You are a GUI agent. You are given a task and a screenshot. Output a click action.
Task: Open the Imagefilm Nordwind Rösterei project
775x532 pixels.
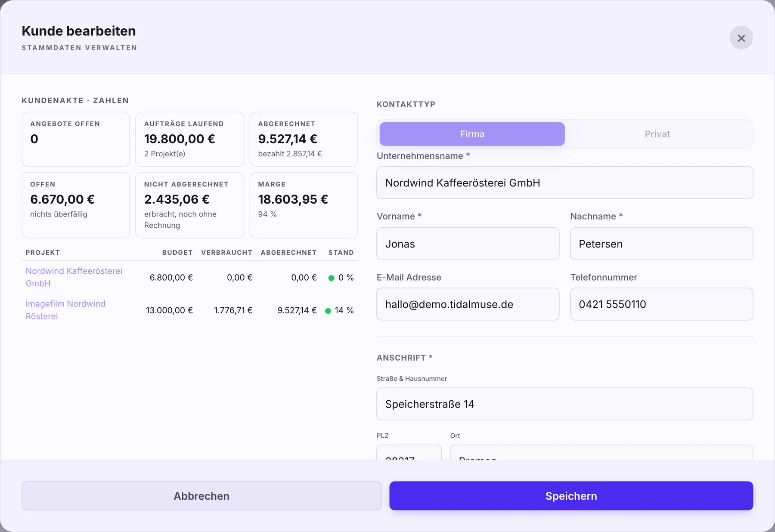[x=65, y=310]
